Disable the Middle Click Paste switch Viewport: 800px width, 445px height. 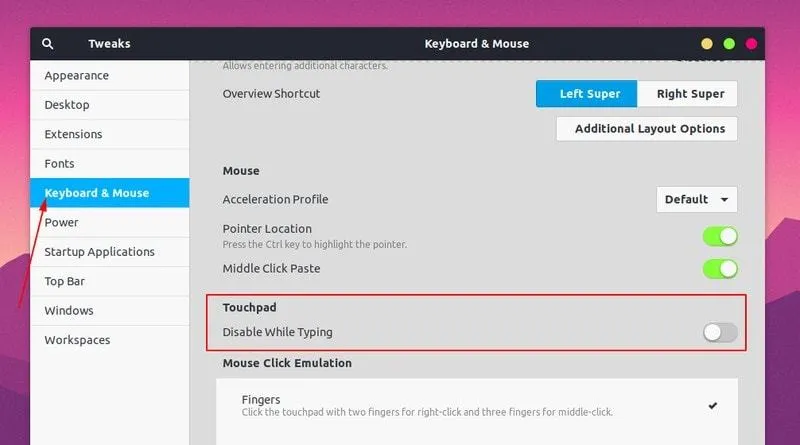tap(720, 269)
